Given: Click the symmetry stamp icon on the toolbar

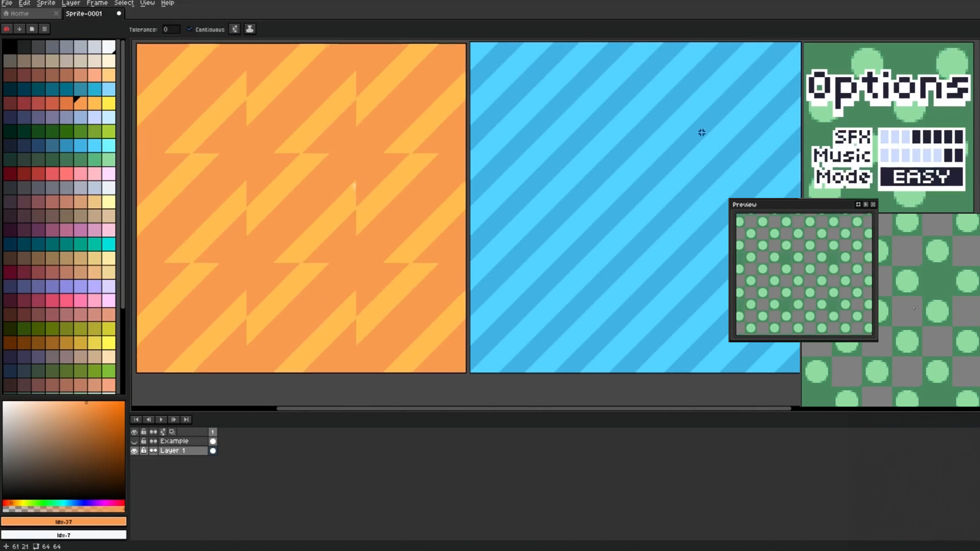Looking at the screenshot, I should click(250, 29).
